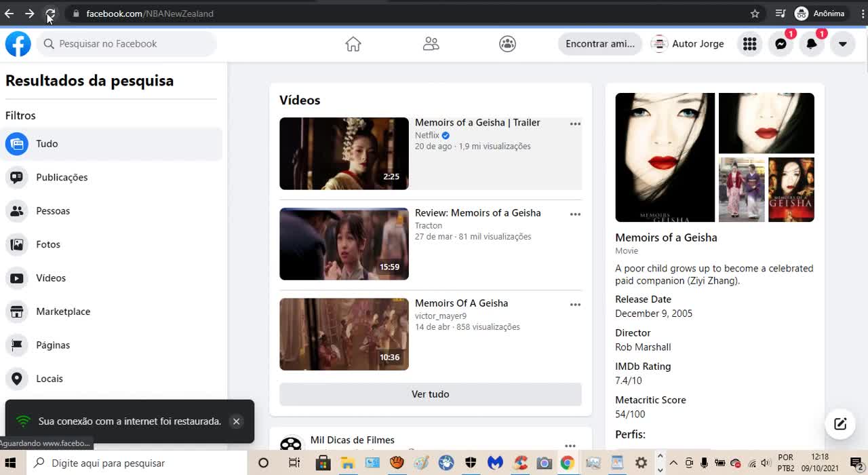Play the victor_mayer9 video thumbnail
Screen dimensions: 868x475
pyautogui.click(x=344, y=334)
